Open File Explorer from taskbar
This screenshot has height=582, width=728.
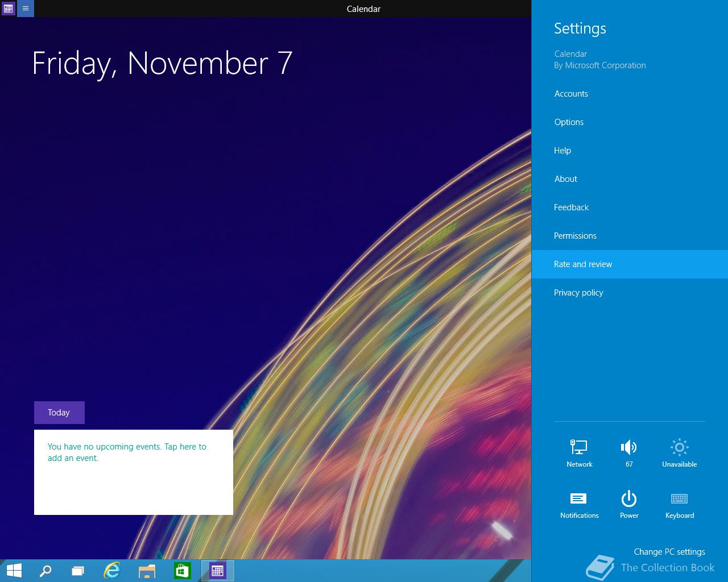(x=147, y=571)
